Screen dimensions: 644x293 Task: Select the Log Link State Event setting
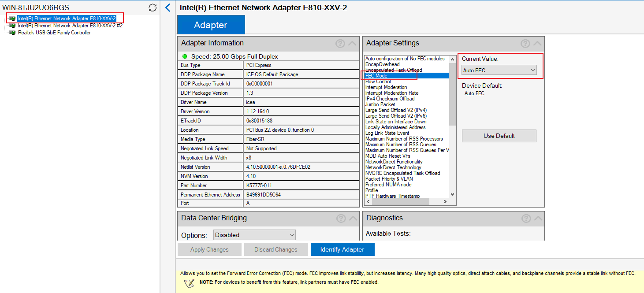pyautogui.click(x=387, y=133)
